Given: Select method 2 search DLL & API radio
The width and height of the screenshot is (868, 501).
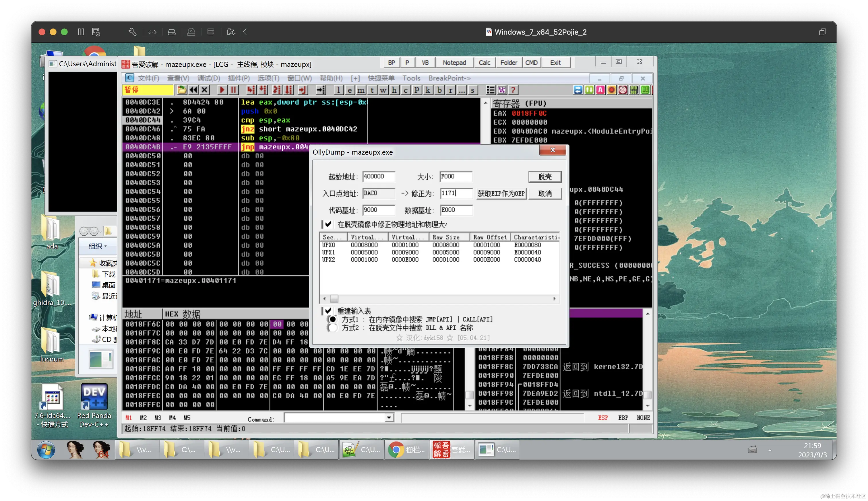Looking at the screenshot, I should [x=332, y=328].
